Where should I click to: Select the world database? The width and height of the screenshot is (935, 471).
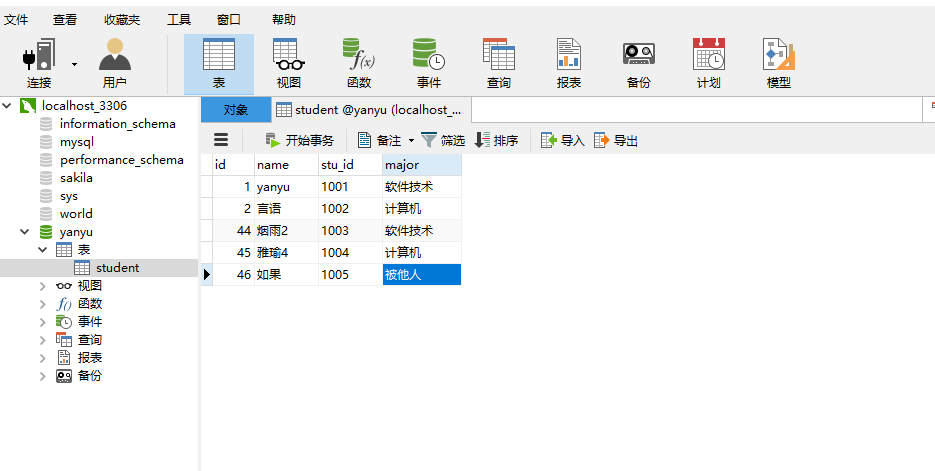click(x=76, y=213)
